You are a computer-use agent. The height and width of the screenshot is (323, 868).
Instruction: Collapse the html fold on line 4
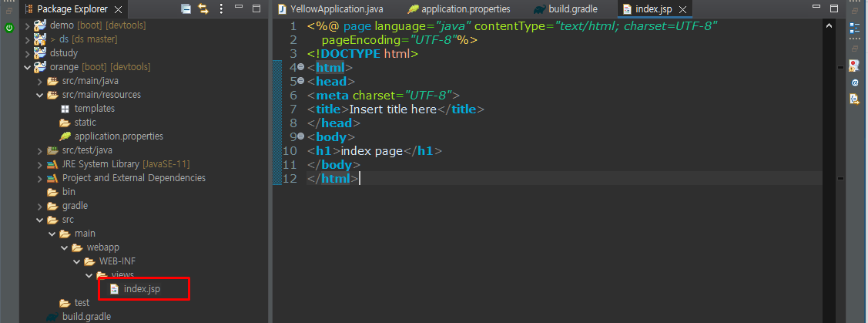tap(300, 67)
